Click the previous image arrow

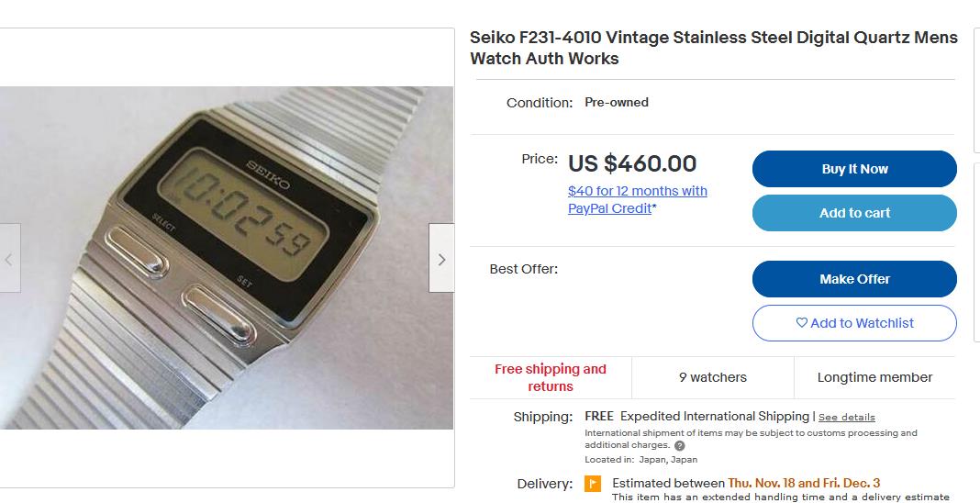(x=9, y=259)
